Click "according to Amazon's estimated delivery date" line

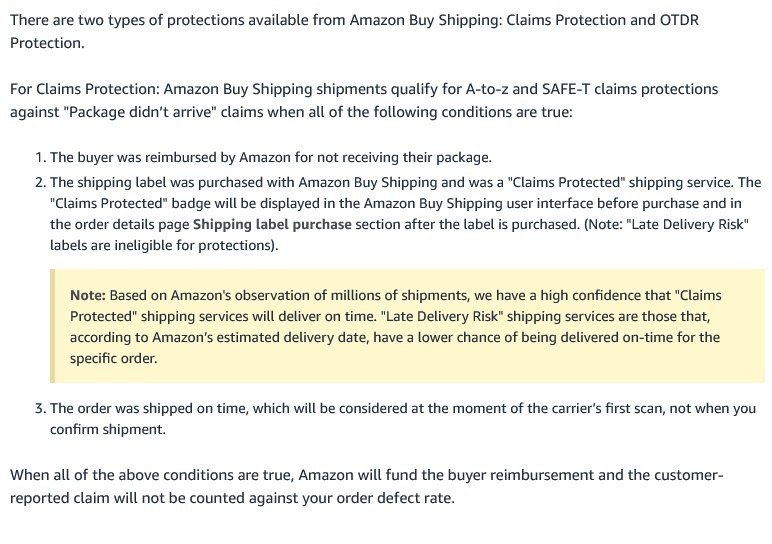[220, 338]
